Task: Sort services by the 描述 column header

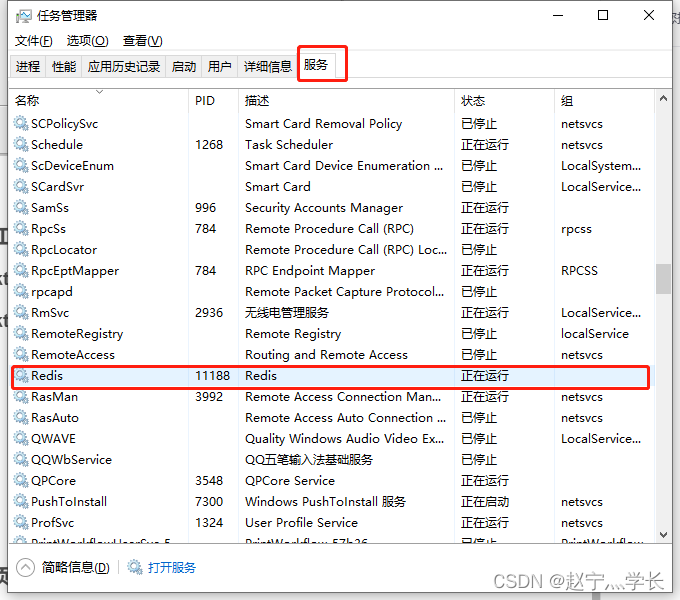Action: 346,101
